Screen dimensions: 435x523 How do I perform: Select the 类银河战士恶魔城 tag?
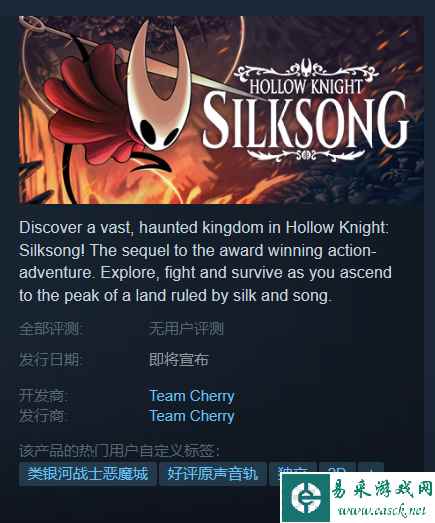(88, 474)
